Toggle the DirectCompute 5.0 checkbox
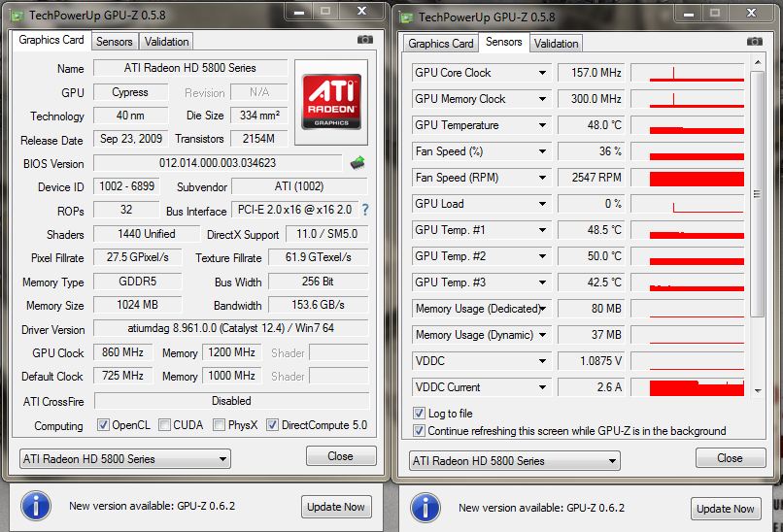This screenshot has height=532, width=783. point(273,424)
